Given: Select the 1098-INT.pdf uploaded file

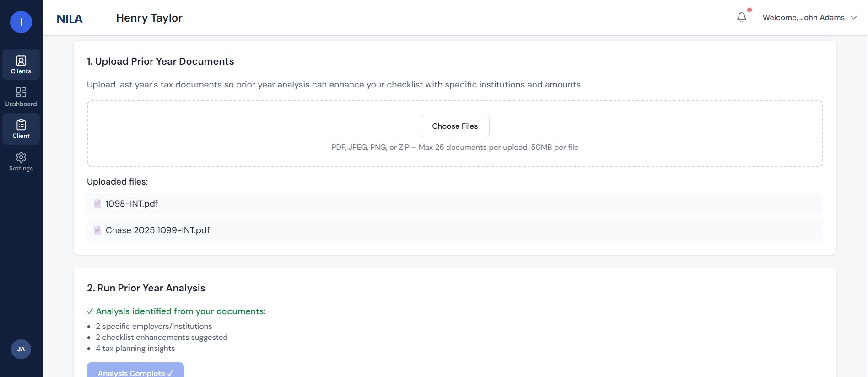Looking at the screenshot, I should (x=455, y=204).
